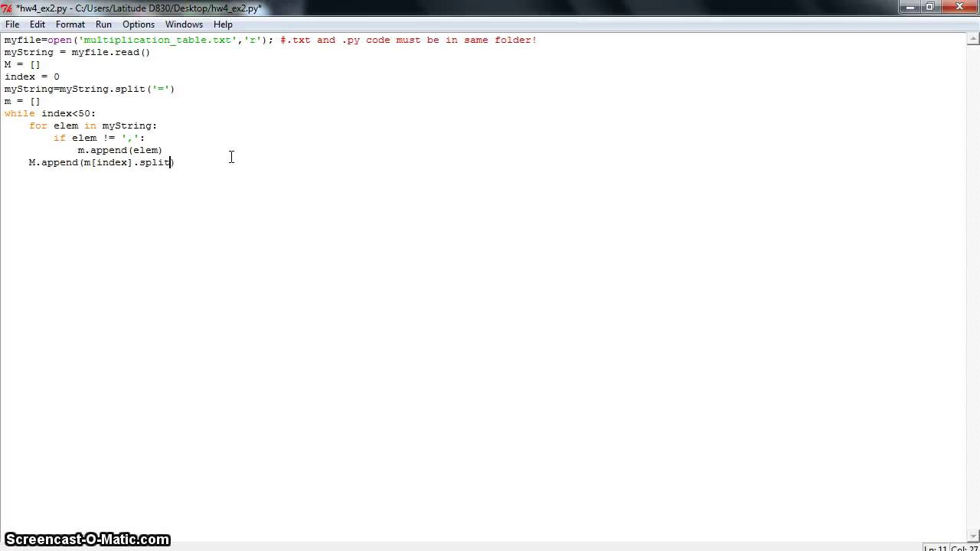Click the scrollbar down arrow

pyautogui.click(x=973, y=536)
